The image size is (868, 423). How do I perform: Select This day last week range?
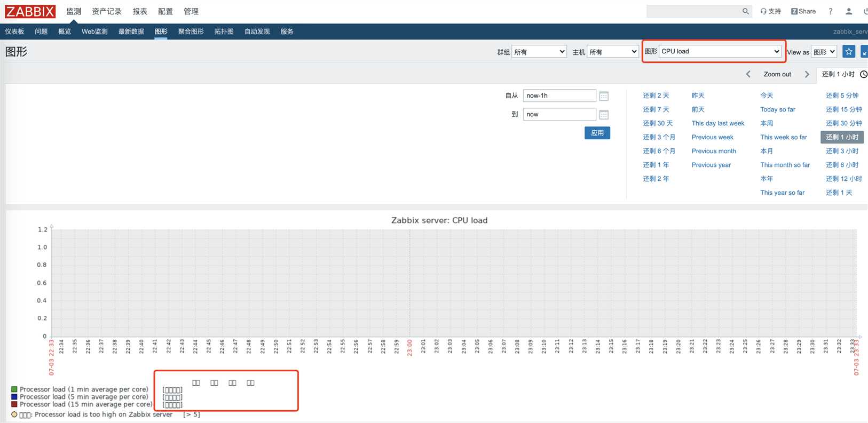coord(718,123)
